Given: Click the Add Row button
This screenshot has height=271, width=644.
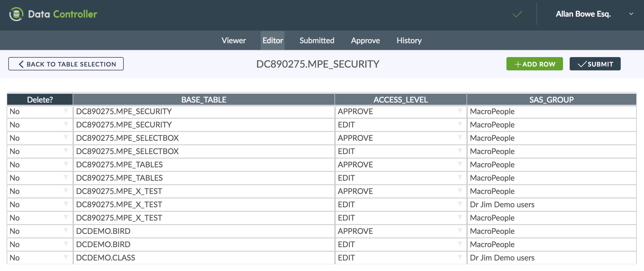Looking at the screenshot, I should coord(534,64).
